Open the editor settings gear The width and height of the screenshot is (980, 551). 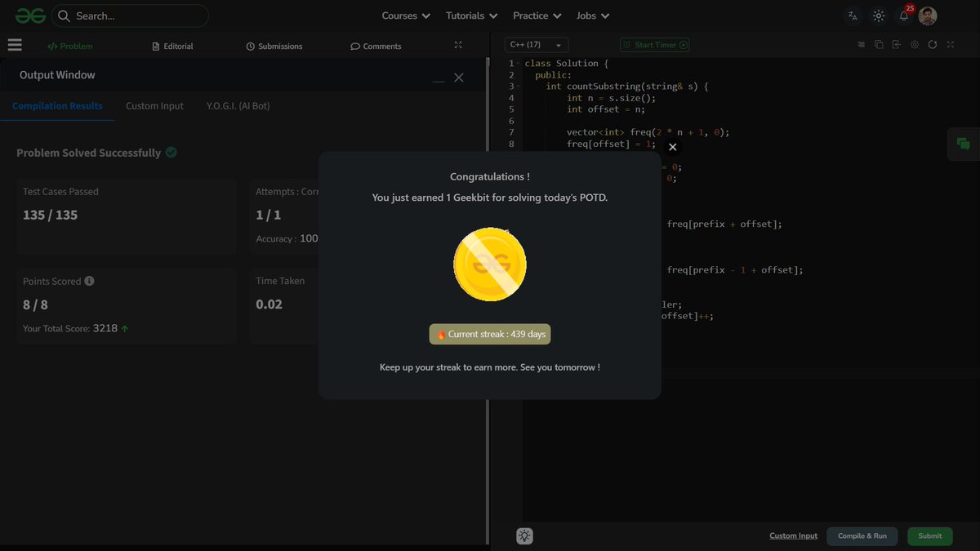click(x=915, y=45)
